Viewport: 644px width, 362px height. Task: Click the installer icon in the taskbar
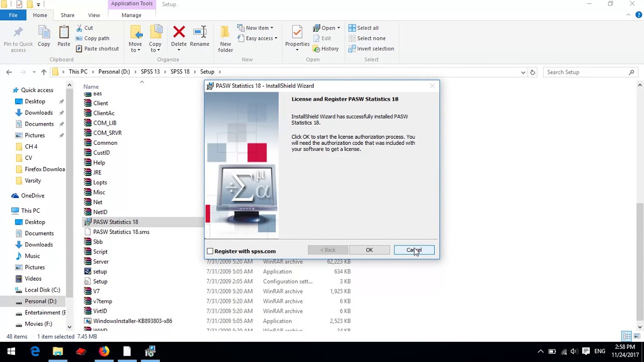click(150, 351)
